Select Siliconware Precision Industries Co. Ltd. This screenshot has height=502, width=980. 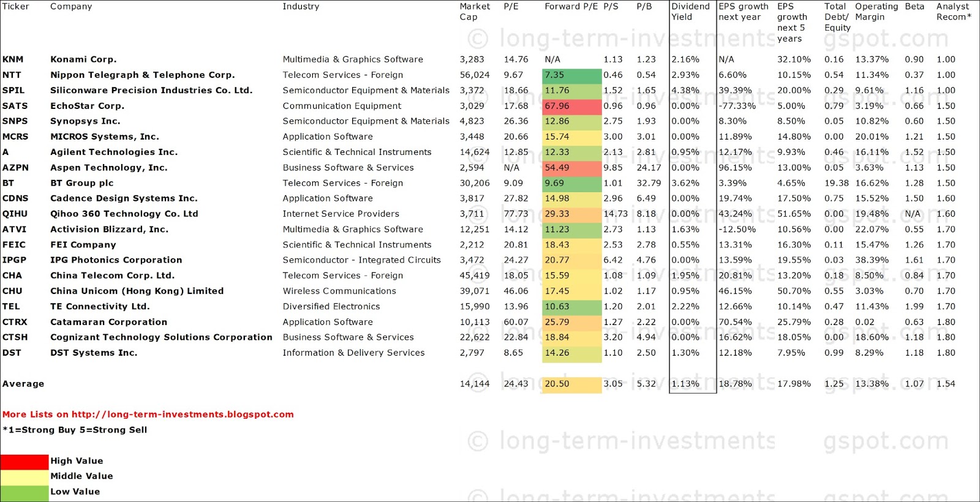tap(151, 90)
